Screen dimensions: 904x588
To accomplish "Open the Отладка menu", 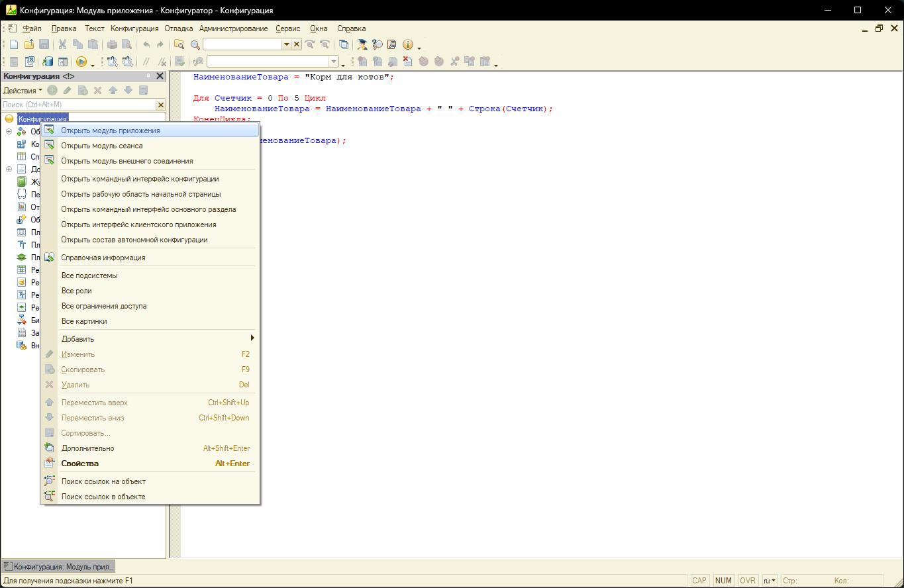I will 179,28.
